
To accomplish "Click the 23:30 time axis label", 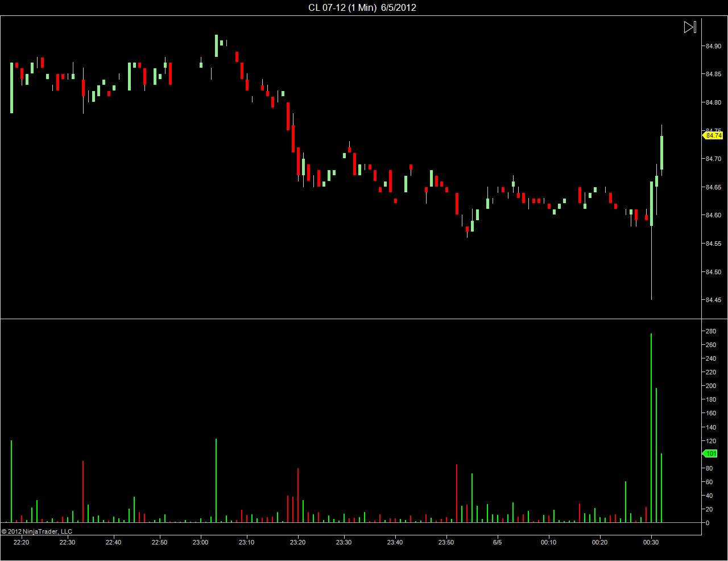I will point(344,542).
